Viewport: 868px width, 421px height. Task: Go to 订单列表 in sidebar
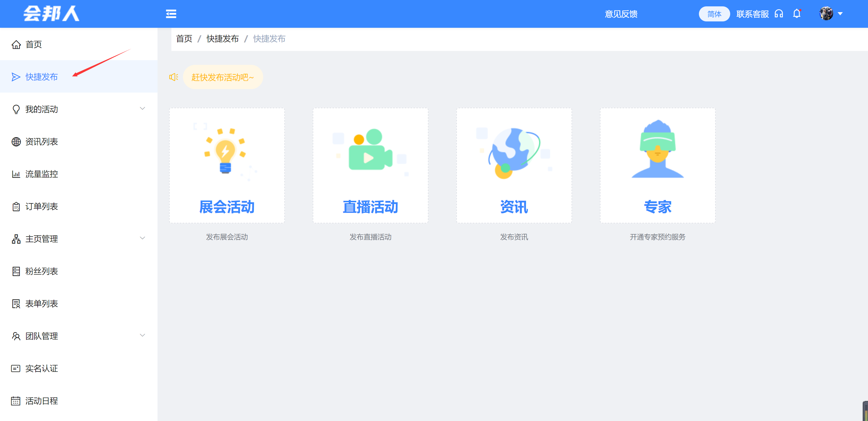pos(41,207)
